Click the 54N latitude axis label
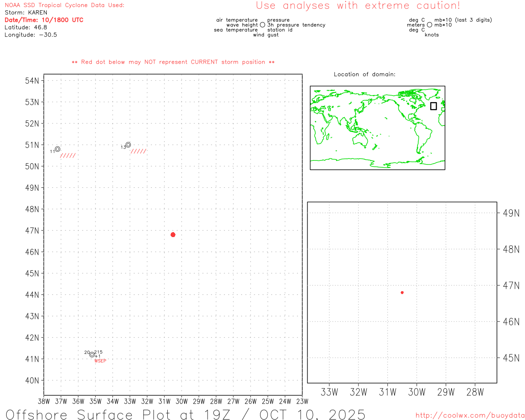The width and height of the screenshot is (525, 420). pyautogui.click(x=32, y=81)
